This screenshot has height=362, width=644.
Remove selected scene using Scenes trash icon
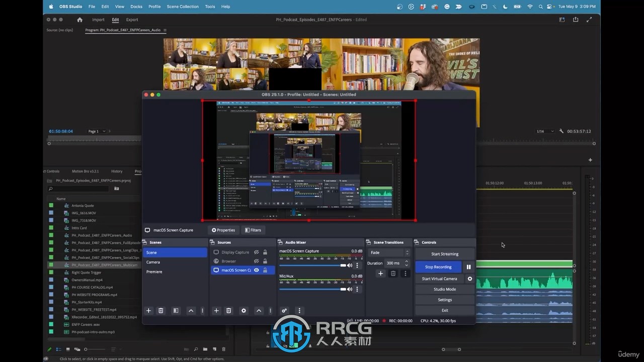click(161, 311)
